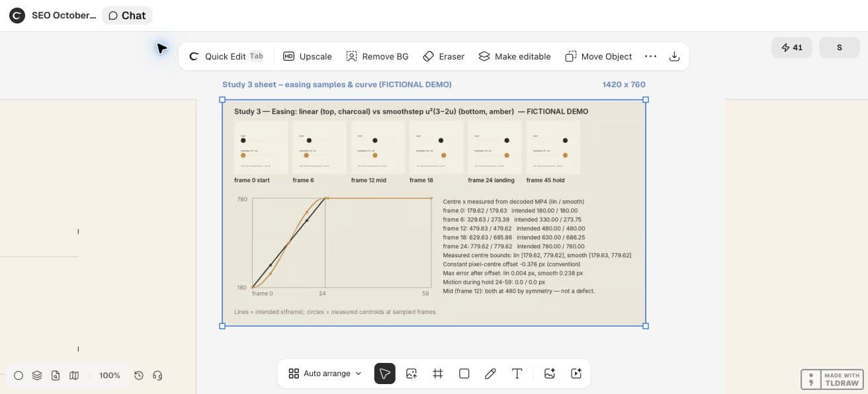Download the selected image
This screenshot has width=868, height=394.
click(x=674, y=56)
